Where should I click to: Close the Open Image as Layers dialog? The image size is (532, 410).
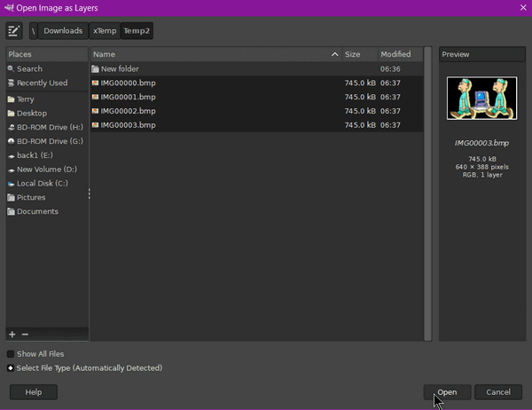click(x=523, y=7)
